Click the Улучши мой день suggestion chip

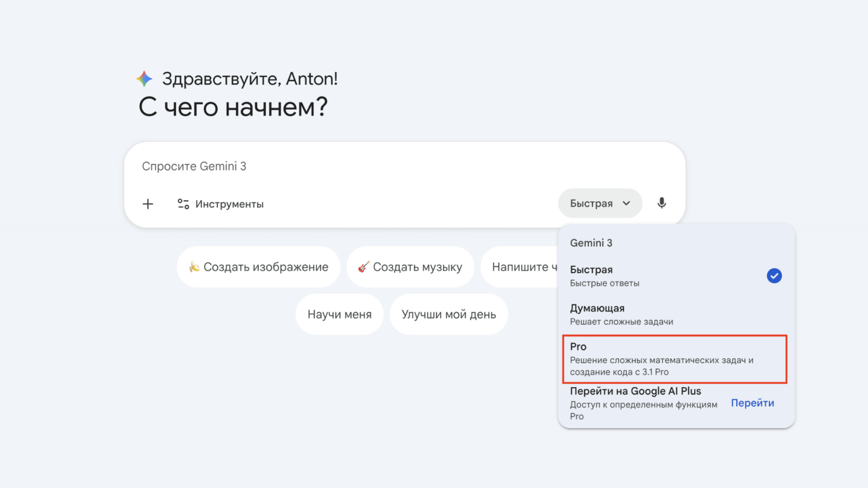tap(449, 314)
